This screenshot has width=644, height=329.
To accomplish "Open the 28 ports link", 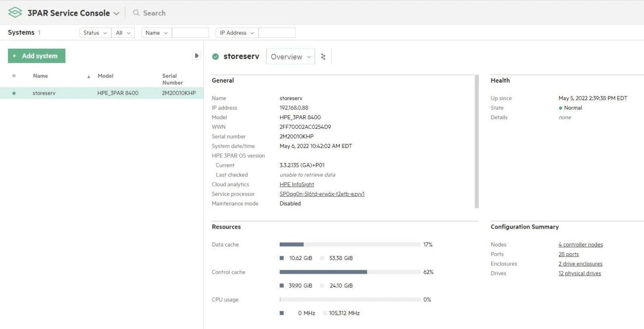I will tap(568, 254).
